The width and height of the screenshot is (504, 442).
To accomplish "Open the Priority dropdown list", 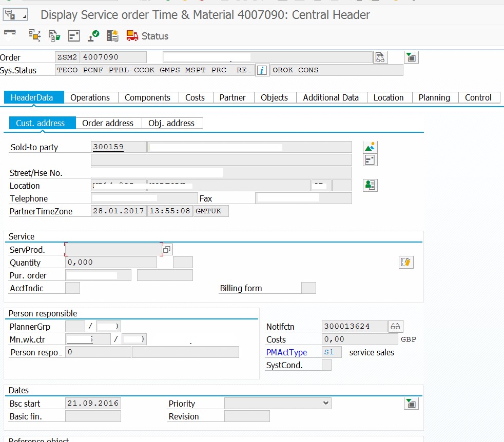I will [x=326, y=404].
